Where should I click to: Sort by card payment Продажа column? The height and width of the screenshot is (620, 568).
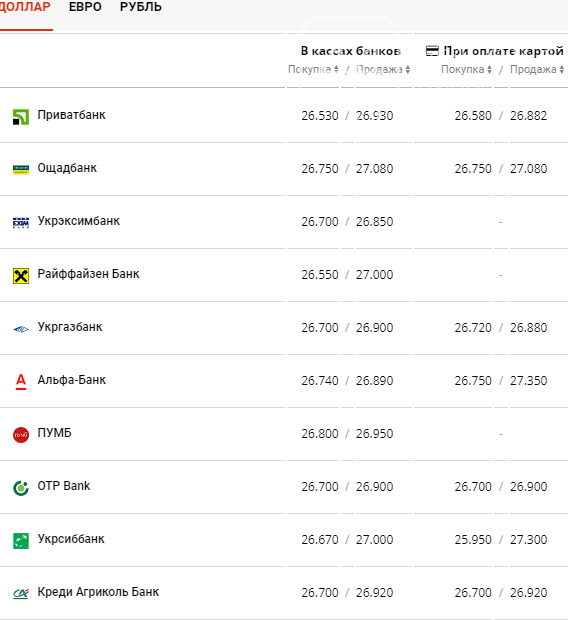[537, 69]
